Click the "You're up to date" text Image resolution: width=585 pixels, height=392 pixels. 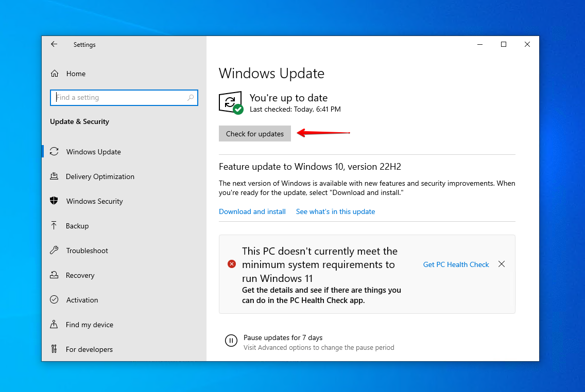[288, 98]
